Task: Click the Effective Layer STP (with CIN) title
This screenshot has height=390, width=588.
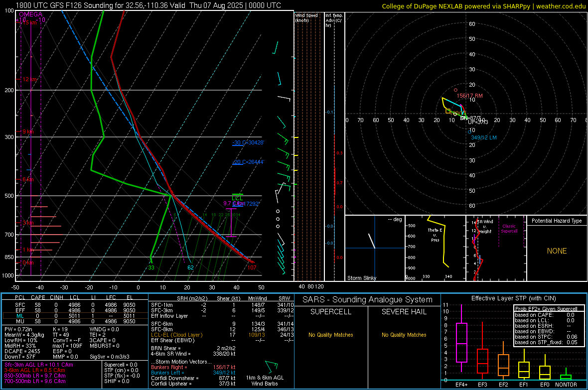Action: (x=513, y=298)
